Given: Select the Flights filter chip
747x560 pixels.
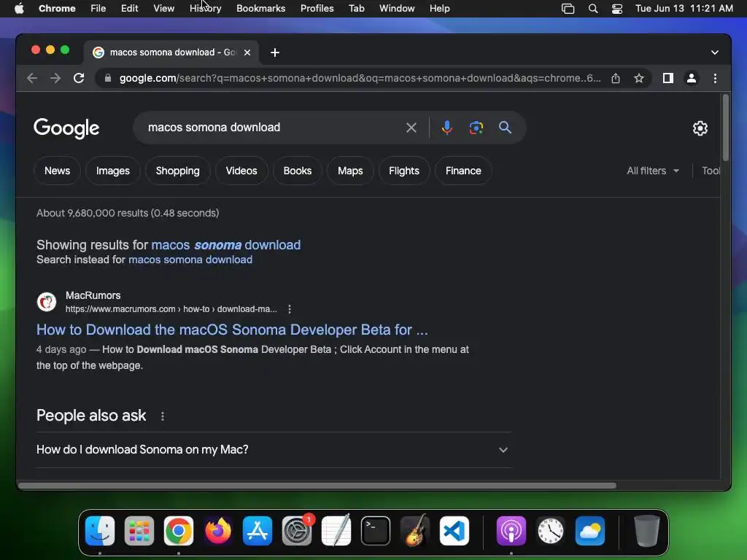Looking at the screenshot, I should click(x=404, y=171).
